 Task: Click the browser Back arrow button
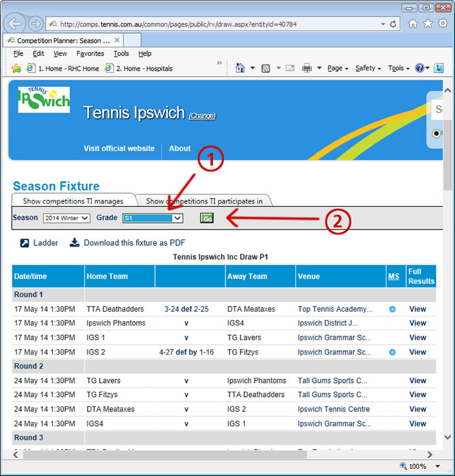click(15, 24)
